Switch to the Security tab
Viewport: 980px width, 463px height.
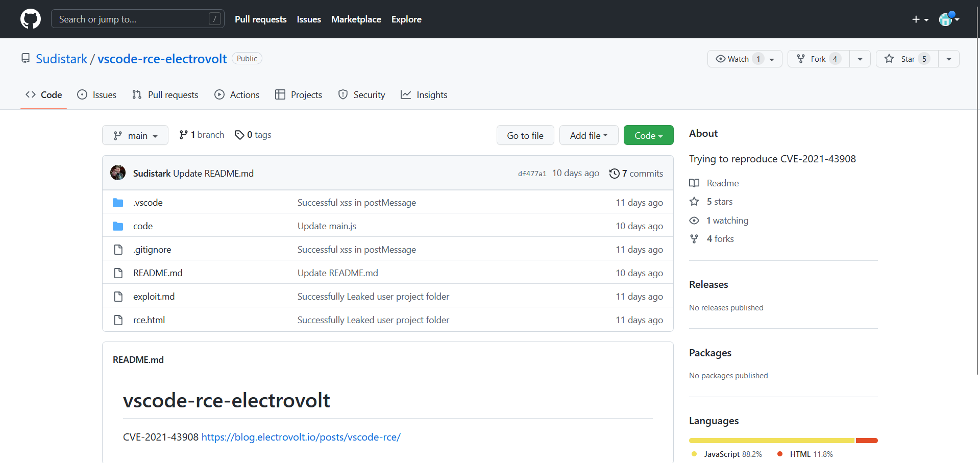pos(362,94)
